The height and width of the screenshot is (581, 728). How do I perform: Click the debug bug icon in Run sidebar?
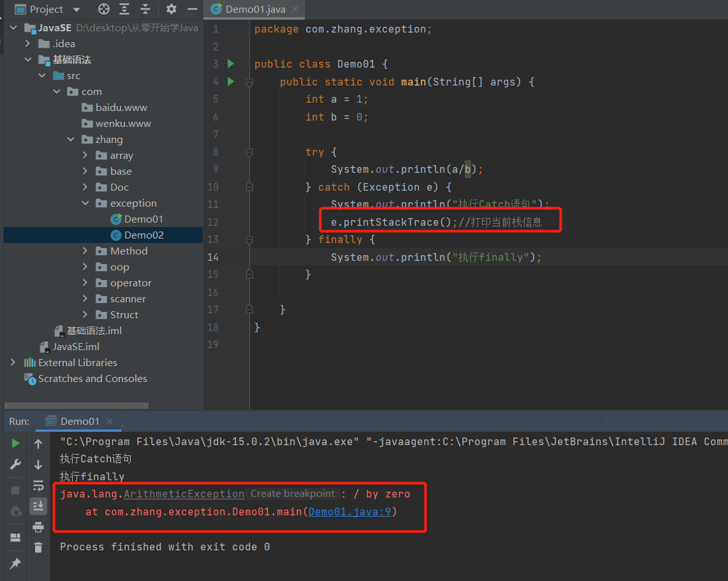coord(15,511)
